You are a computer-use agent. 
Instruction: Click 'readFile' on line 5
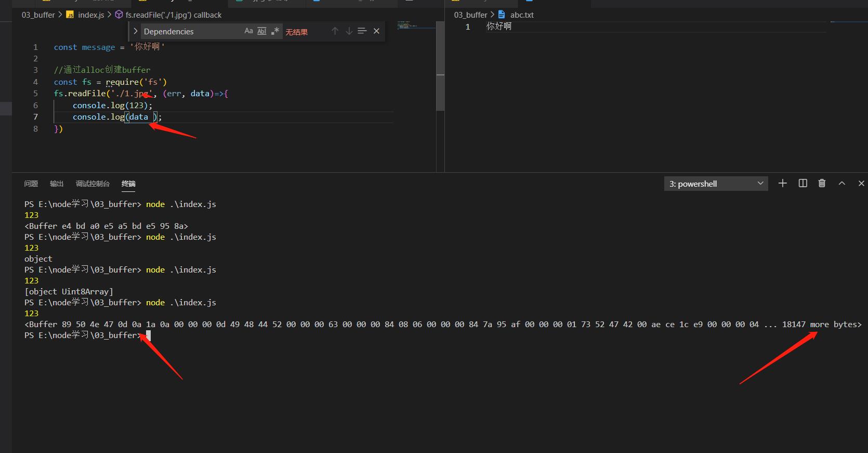[87, 94]
